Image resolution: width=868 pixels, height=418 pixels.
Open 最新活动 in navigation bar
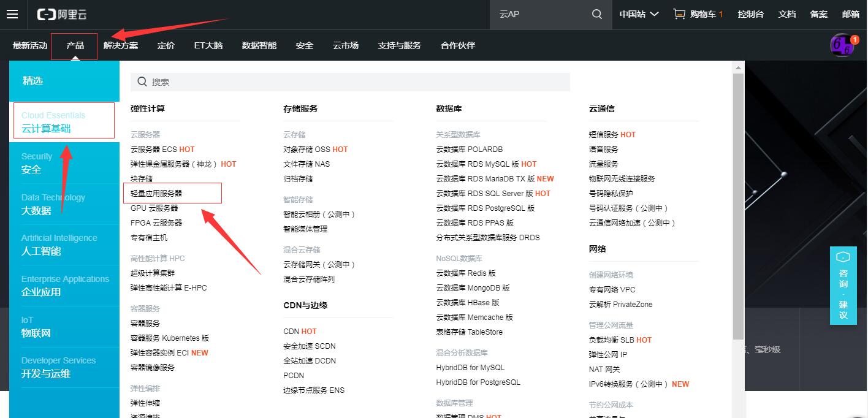tap(30, 45)
